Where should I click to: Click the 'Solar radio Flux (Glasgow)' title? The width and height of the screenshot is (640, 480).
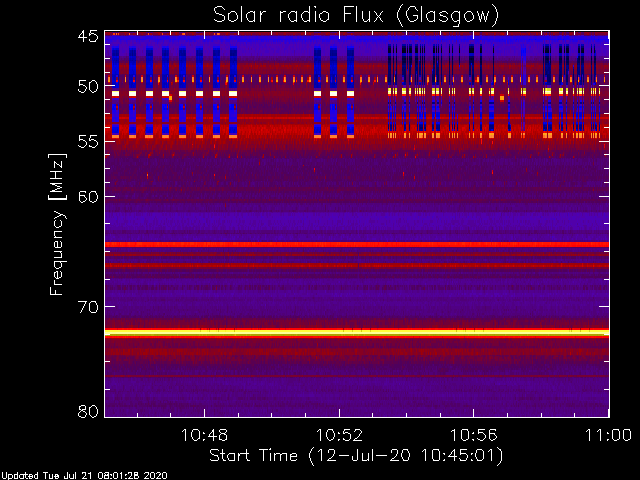356,16
